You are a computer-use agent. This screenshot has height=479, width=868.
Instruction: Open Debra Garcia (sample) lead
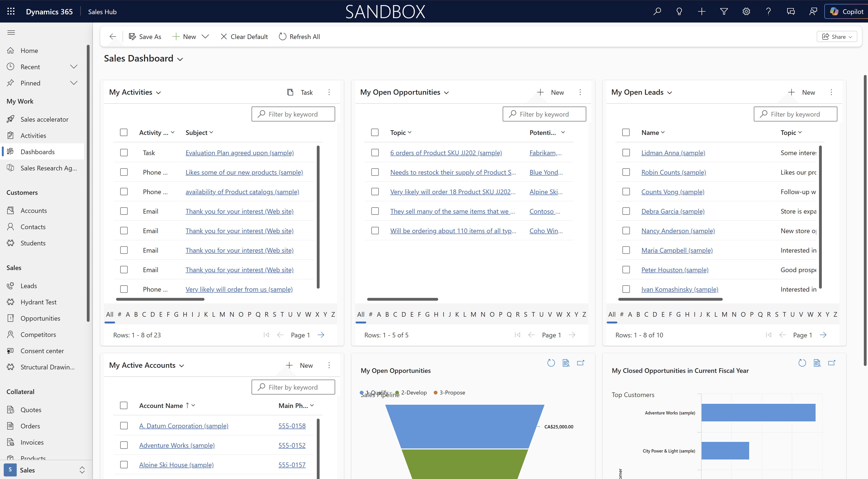point(673,211)
